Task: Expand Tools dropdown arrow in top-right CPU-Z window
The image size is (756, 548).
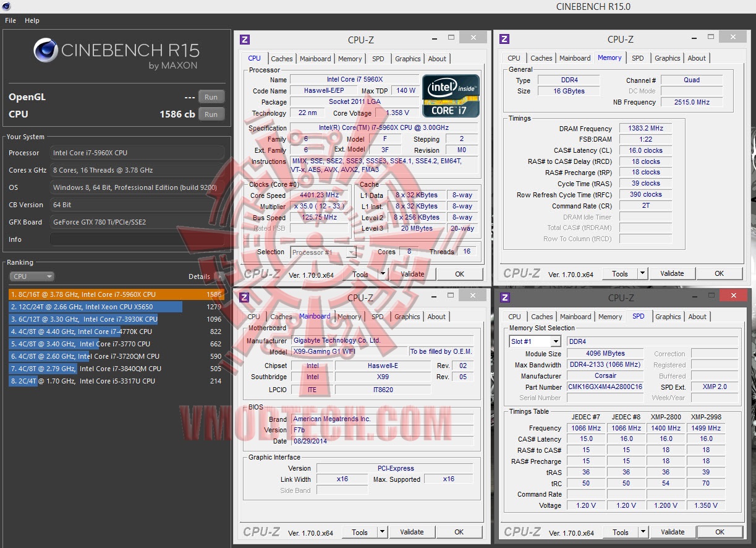Action: tap(642, 273)
